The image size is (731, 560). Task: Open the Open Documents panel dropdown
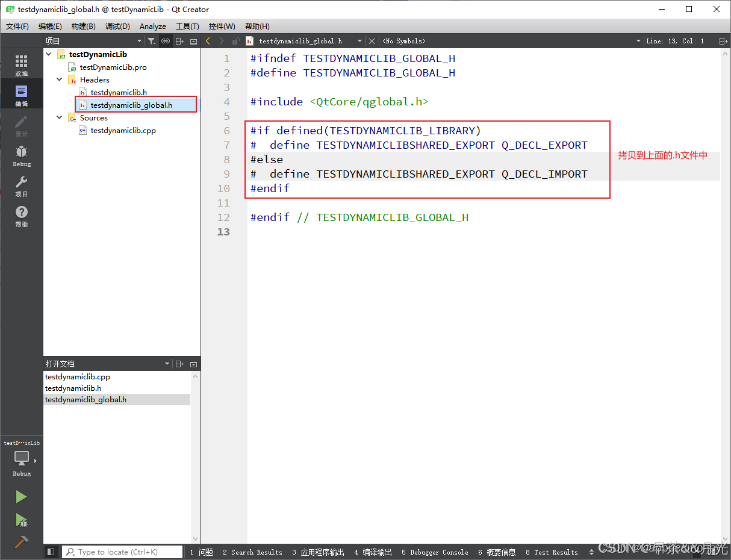[x=167, y=364]
